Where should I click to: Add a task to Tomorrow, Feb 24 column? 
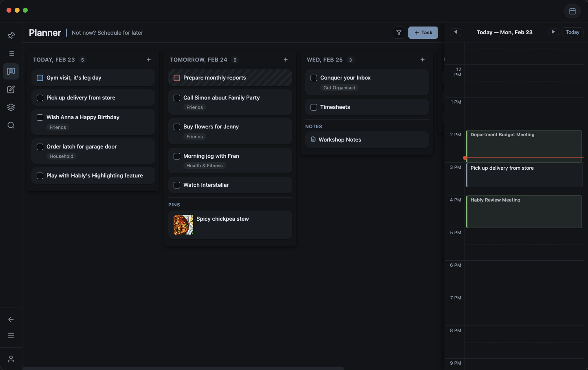pyautogui.click(x=286, y=60)
